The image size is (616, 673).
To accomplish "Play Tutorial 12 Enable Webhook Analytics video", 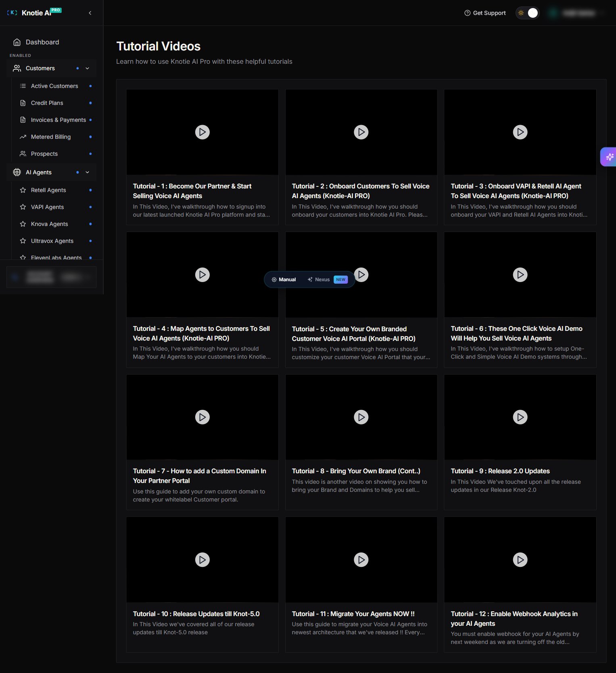I will tap(520, 560).
